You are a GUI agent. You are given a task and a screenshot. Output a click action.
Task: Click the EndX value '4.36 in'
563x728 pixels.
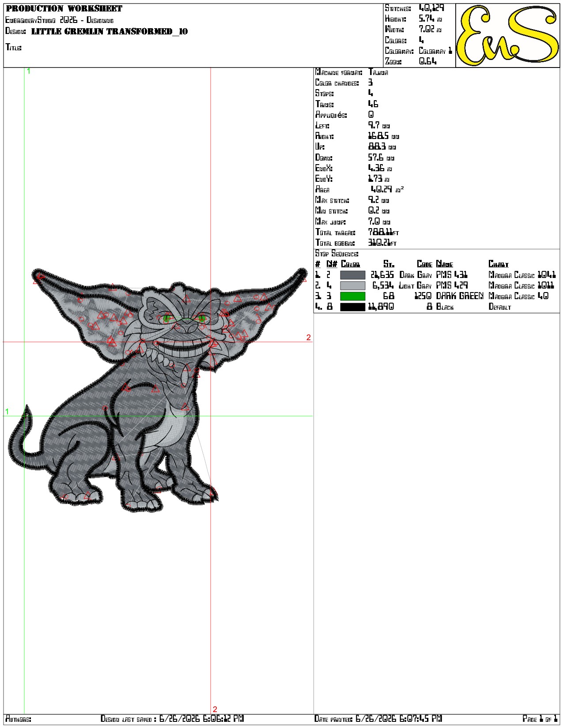tap(380, 168)
